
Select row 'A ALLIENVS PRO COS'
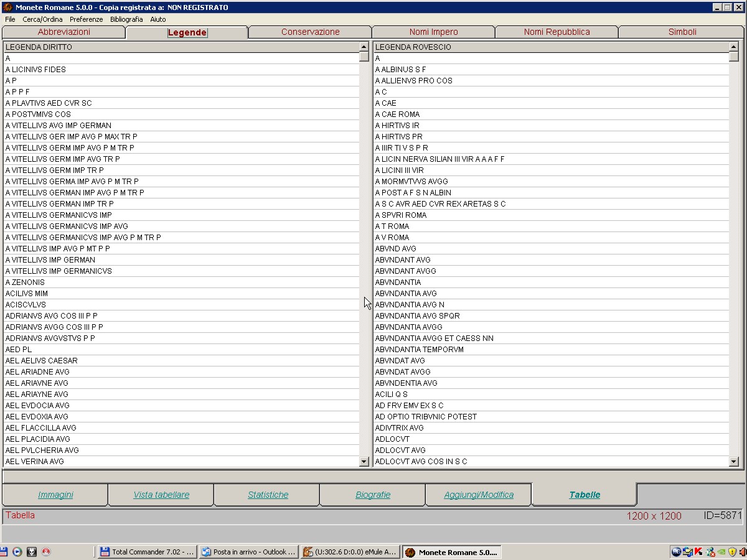[551, 80]
